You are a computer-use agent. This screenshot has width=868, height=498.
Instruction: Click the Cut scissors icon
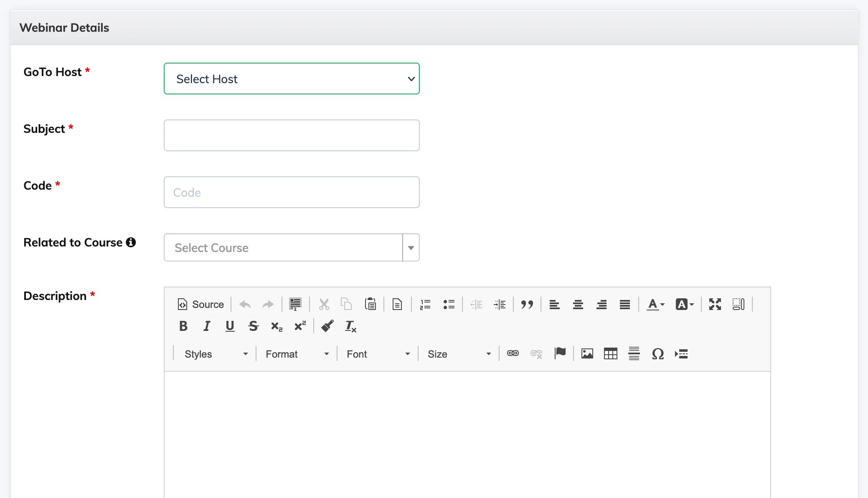(x=324, y=305)
